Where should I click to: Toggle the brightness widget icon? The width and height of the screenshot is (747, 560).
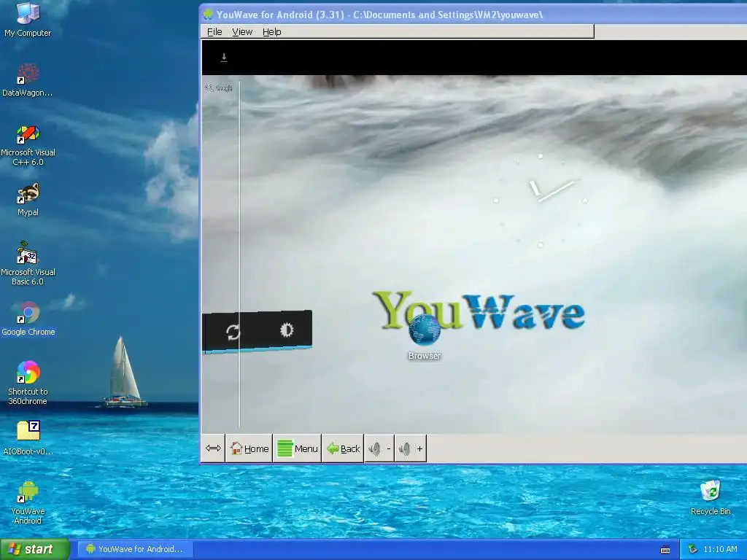[286, 330]
